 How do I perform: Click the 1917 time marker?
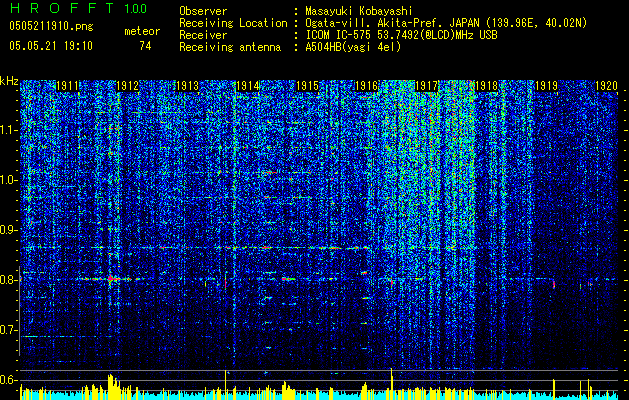(426, 86)
